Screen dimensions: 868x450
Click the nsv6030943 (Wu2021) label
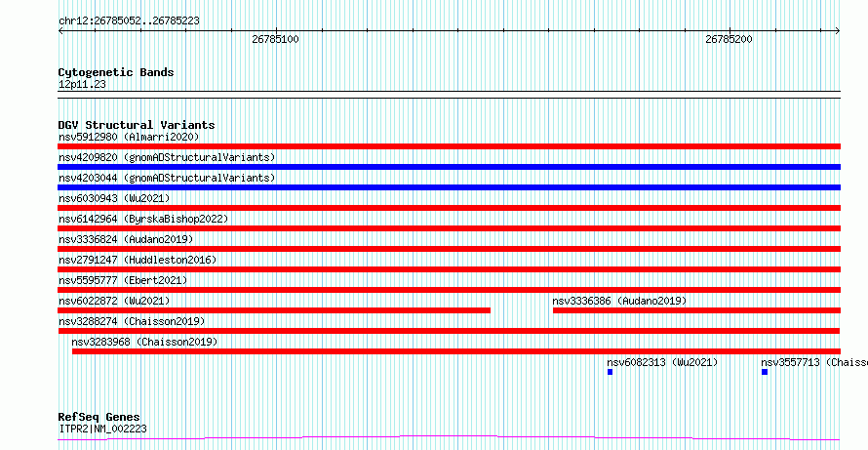(114, 198)
